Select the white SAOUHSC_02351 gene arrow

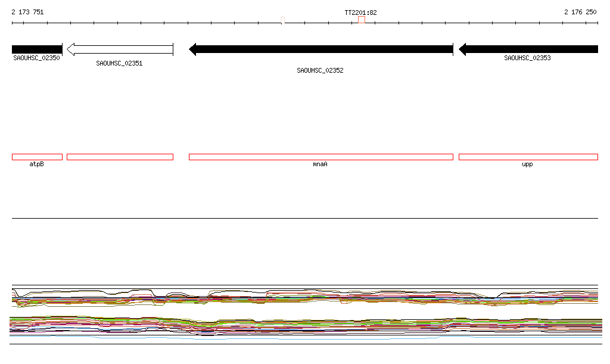(x=120, y=49)
